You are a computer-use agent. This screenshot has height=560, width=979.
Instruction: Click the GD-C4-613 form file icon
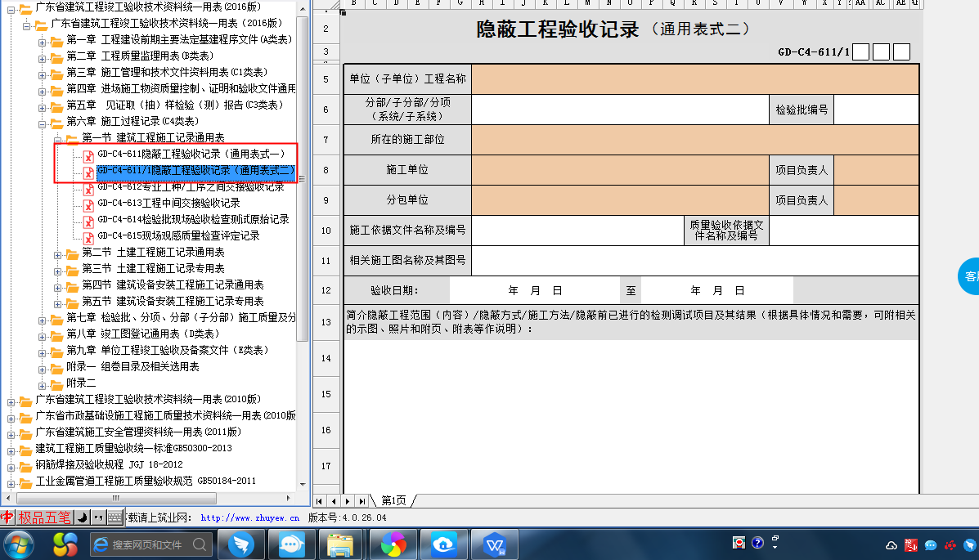tap(88, 204)
